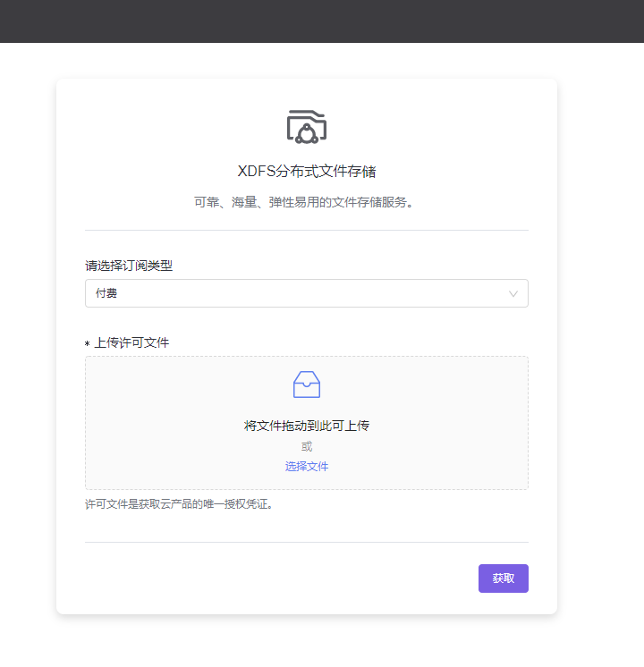Image resolution: width=644 pixels, height=667 pixels.
Task: Click the selected 付费 value text
Action: click(x=106, y=293)
